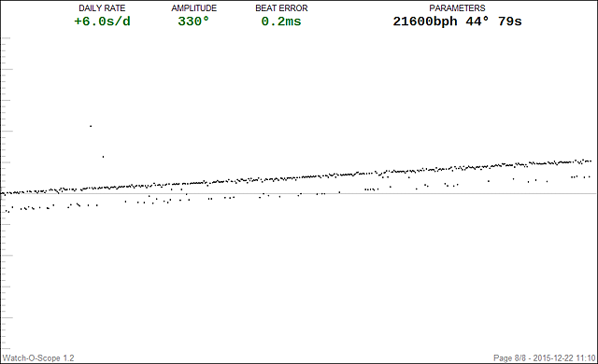598x364 pixels.
Task: Select the +6.0s/d daily rate value
Action: (102, 21)
